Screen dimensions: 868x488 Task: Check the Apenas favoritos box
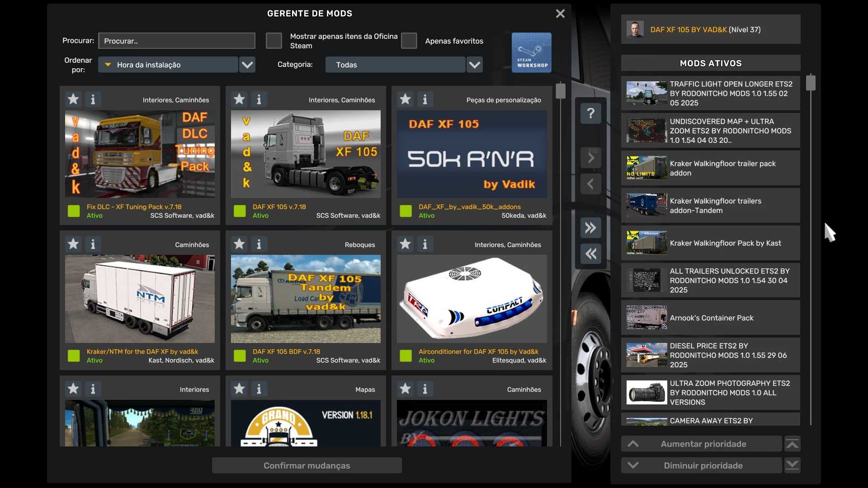409,41
